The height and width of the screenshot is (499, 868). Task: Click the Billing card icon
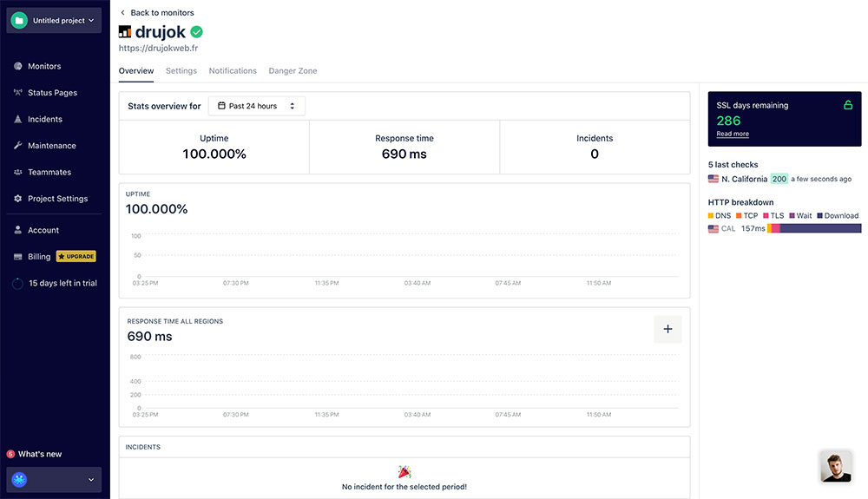pyautogui.click(x=17, y=257)
